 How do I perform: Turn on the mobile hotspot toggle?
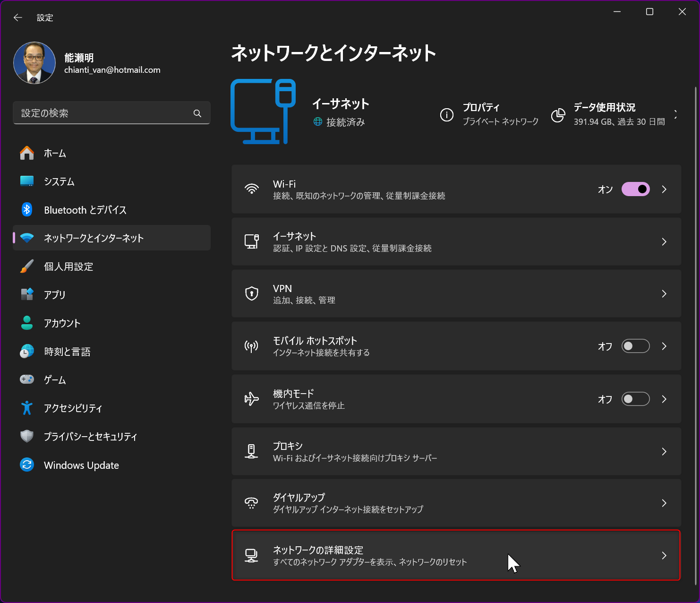click(635, 346)
